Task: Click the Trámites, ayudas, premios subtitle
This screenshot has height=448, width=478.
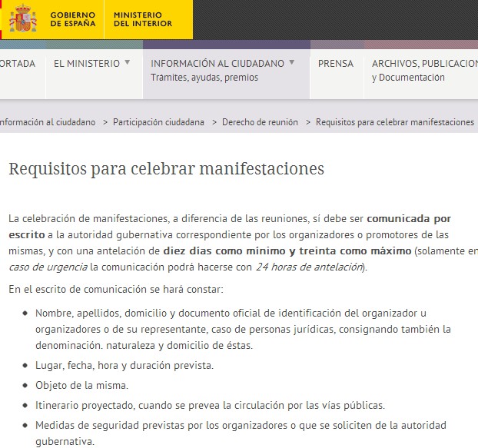Action: [x=204, y=78]
